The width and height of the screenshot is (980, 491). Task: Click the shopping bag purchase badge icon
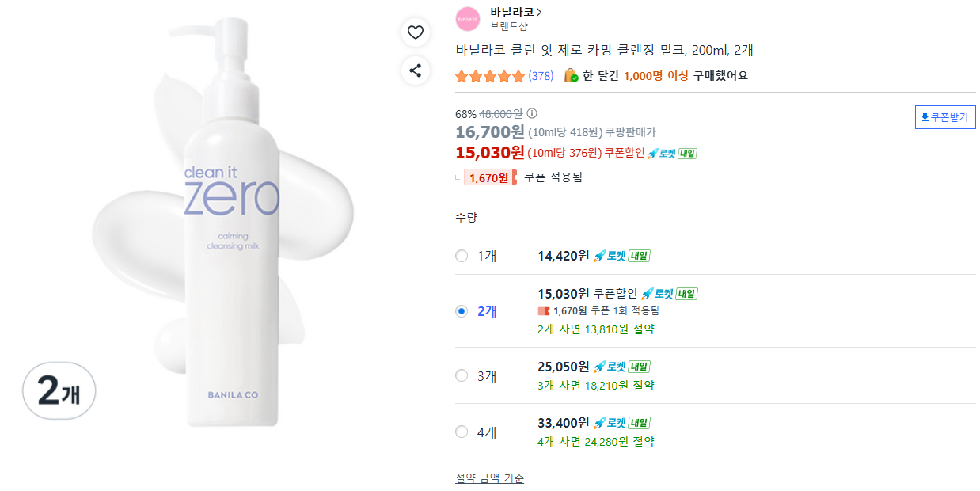(571, 76)
